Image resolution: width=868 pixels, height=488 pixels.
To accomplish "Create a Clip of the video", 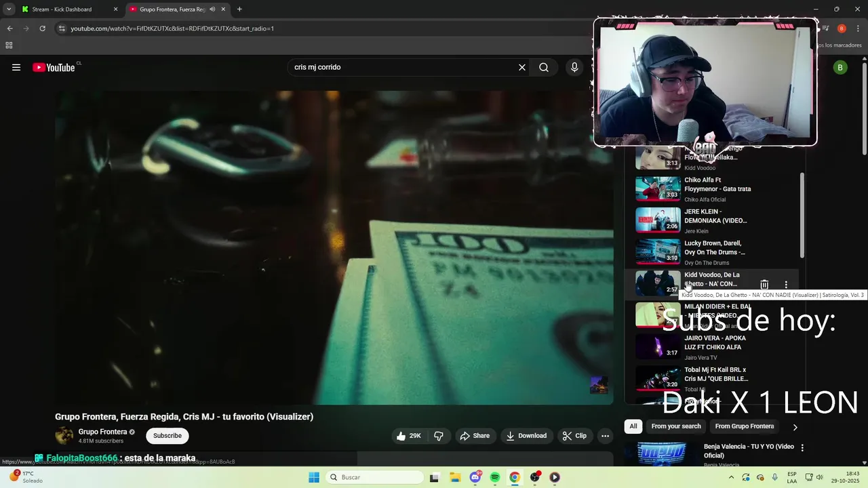I will 574,436.
